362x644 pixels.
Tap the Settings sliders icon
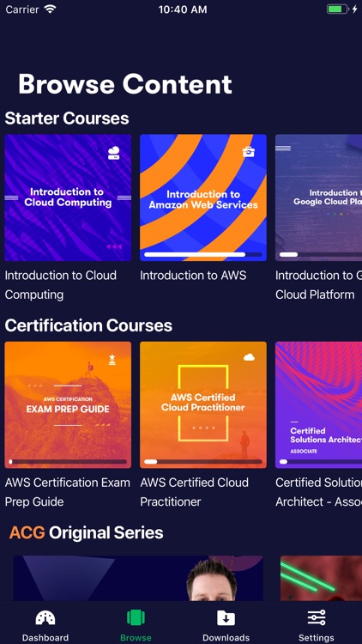[317, 617]
